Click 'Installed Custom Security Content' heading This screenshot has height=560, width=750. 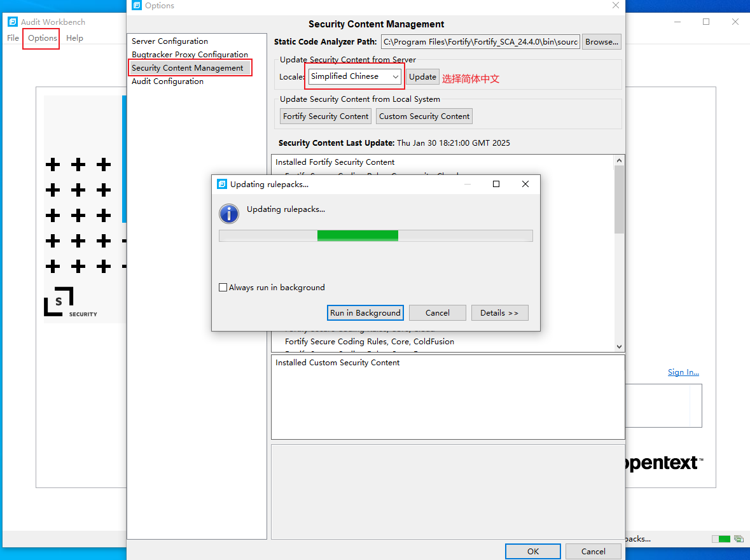point(337,363)
